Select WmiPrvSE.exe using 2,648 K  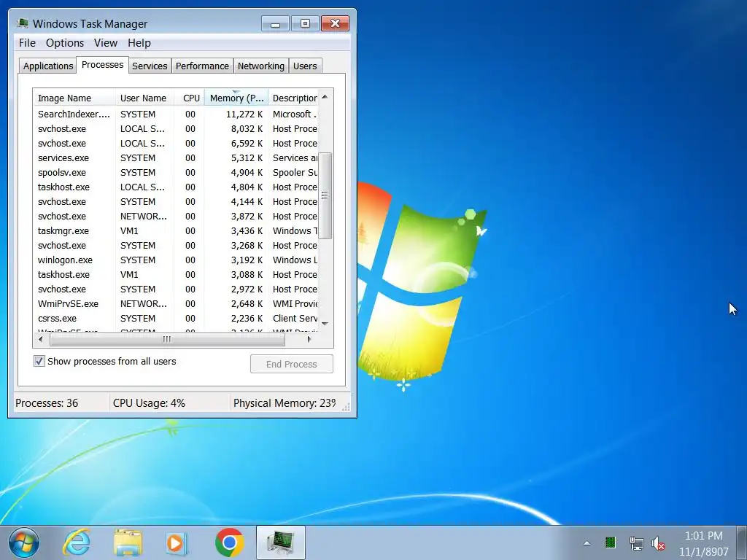(x=175, y=304)
